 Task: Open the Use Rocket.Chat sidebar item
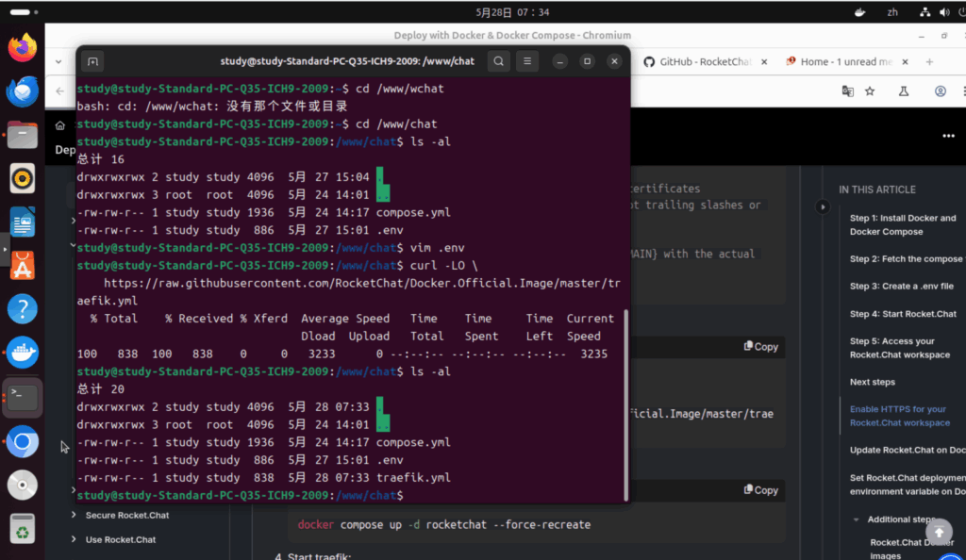[x=121, y=539]
